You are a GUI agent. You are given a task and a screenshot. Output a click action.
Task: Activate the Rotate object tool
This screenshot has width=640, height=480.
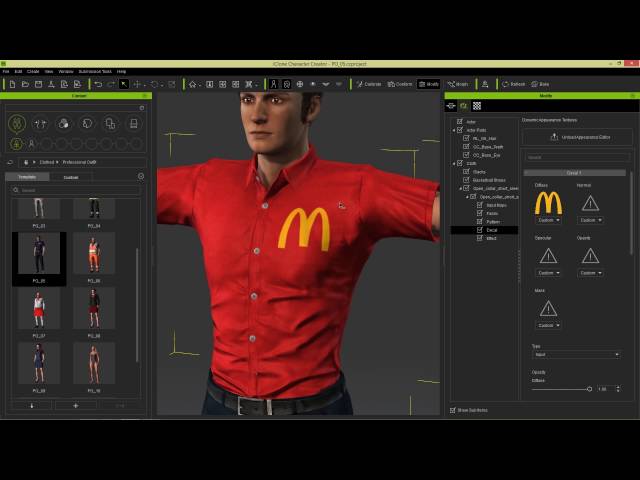(154, 84)
